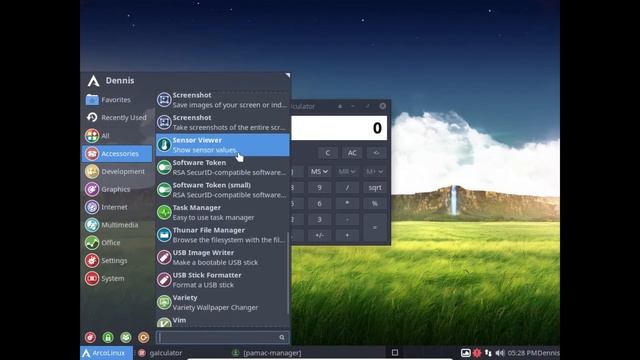Click the calculator equals key
The width and height of the screenshot is (640, 360).
coord(375,227)
